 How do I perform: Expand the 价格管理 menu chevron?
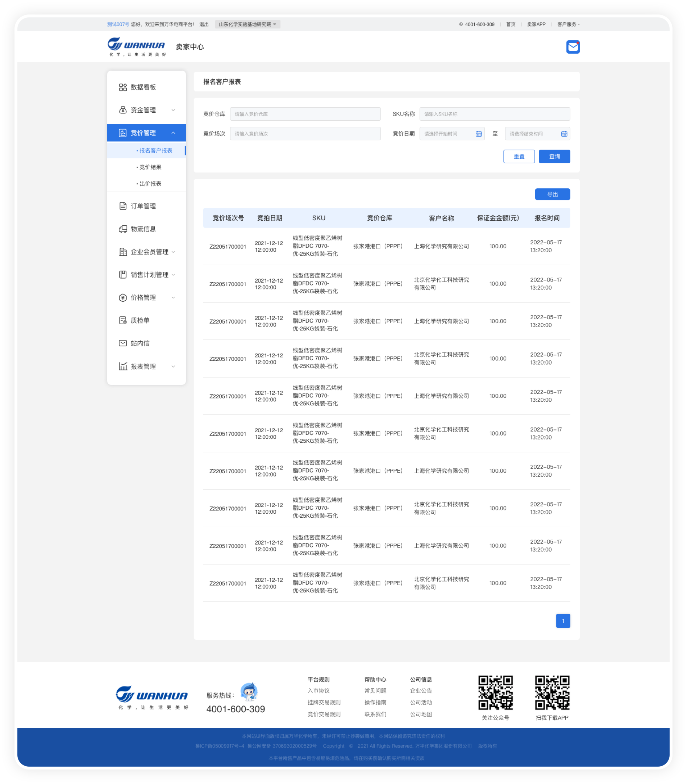(x=173, y=297)
